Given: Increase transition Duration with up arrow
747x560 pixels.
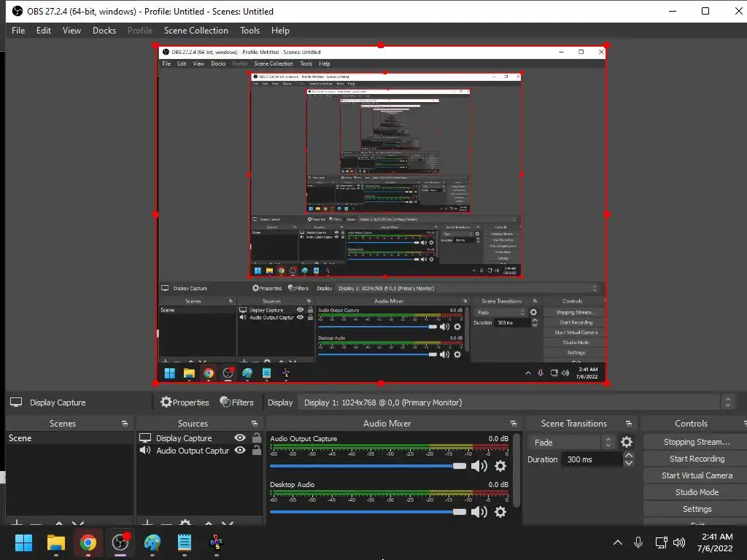Looking at the screenshot, I should [x=628, y=456].
